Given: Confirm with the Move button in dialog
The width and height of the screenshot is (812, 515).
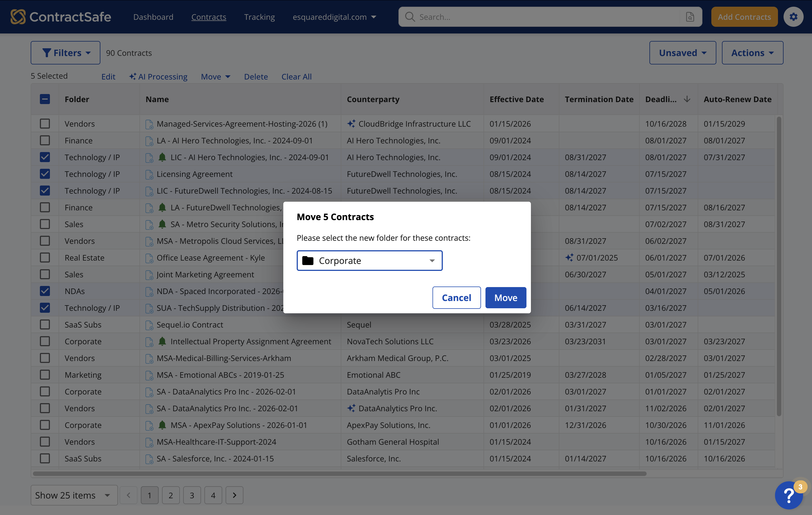Looking at the screenshot, I should tap(506, 297).
